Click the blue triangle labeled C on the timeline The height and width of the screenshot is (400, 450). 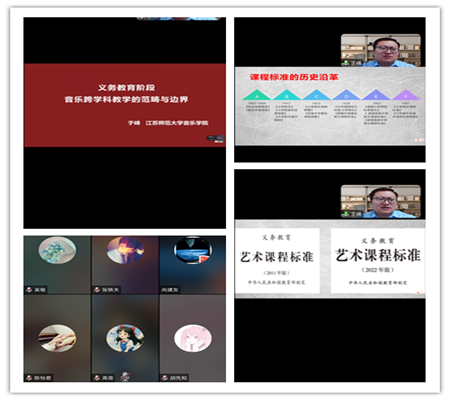(316, 95)
